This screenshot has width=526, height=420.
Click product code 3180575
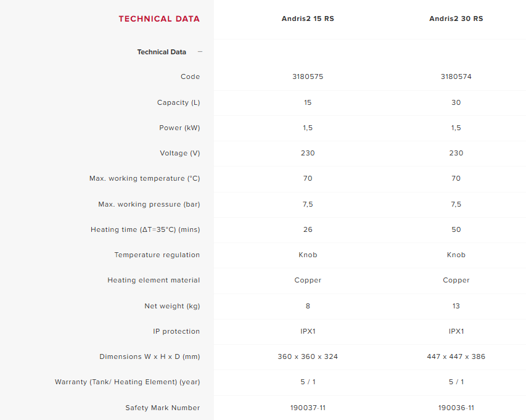point(308,76)
